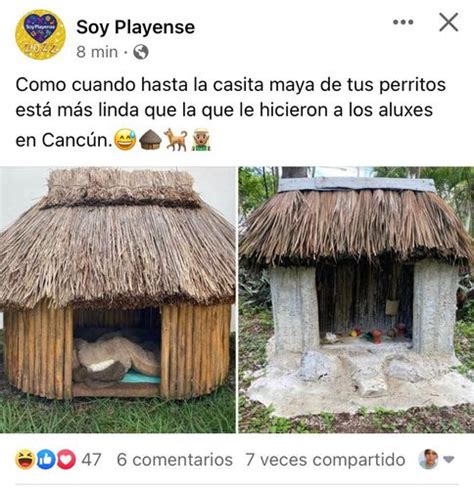Expand the commenting-as profile dropdown arrow
Image resolution: width=474 pixels, height=489 pixels.
click(x=449, y=459)
